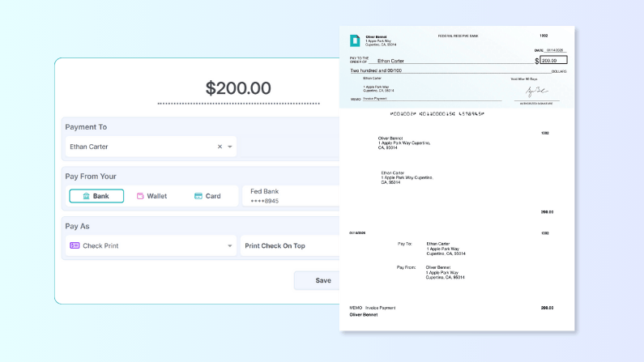Click 'Two hundred and 00/100' text on check
The image size is (644, 362).
click(x=376, y=70)
